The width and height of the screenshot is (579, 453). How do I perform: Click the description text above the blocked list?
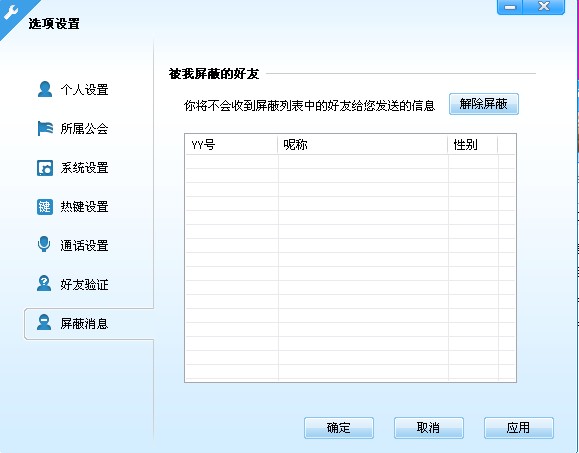pyautogui.click(x=309, y=106)
